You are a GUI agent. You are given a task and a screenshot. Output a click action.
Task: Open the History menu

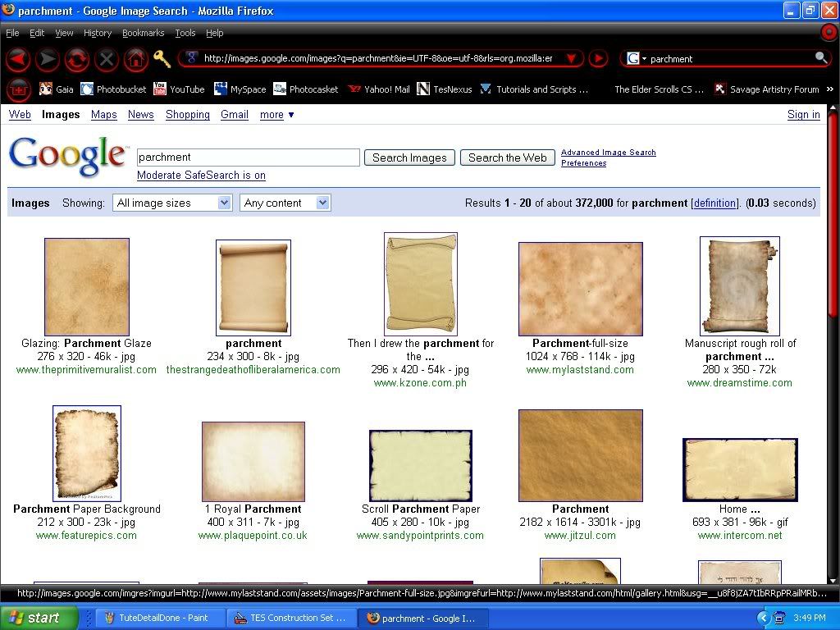coord(98,33)
